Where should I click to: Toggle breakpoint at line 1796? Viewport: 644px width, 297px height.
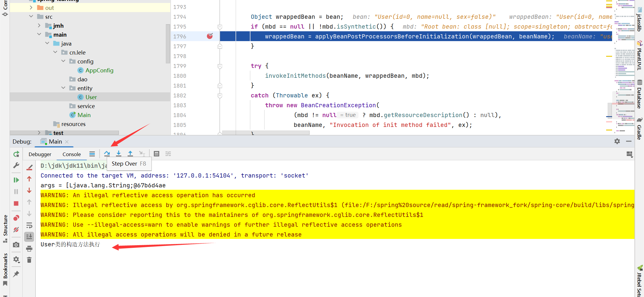click(210, 36)
